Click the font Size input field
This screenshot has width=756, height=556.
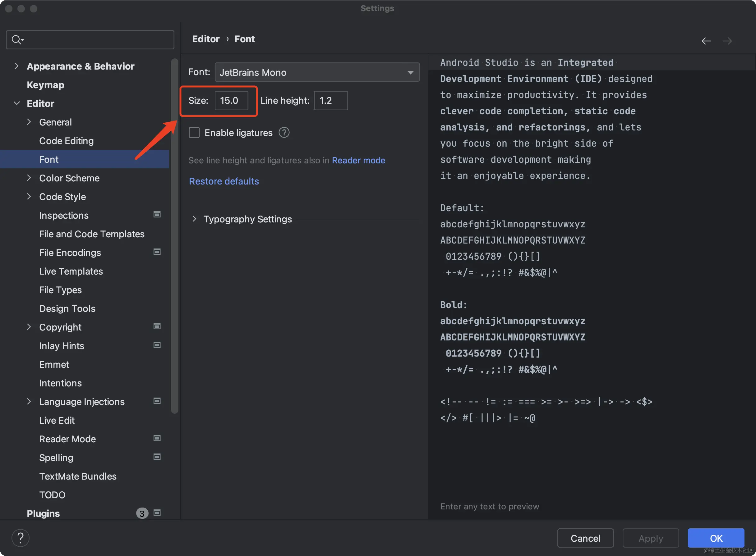[231, 101]
